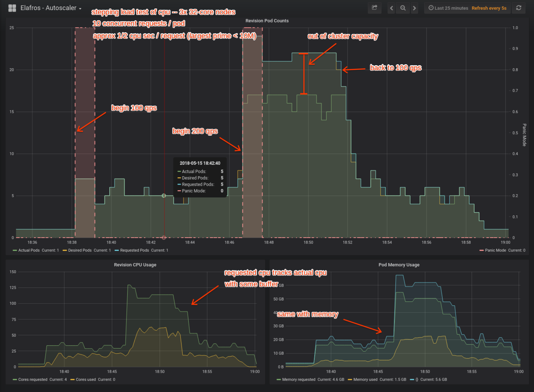Click Cores requested value Current: 4
The image size is (534, 392).
58,380
